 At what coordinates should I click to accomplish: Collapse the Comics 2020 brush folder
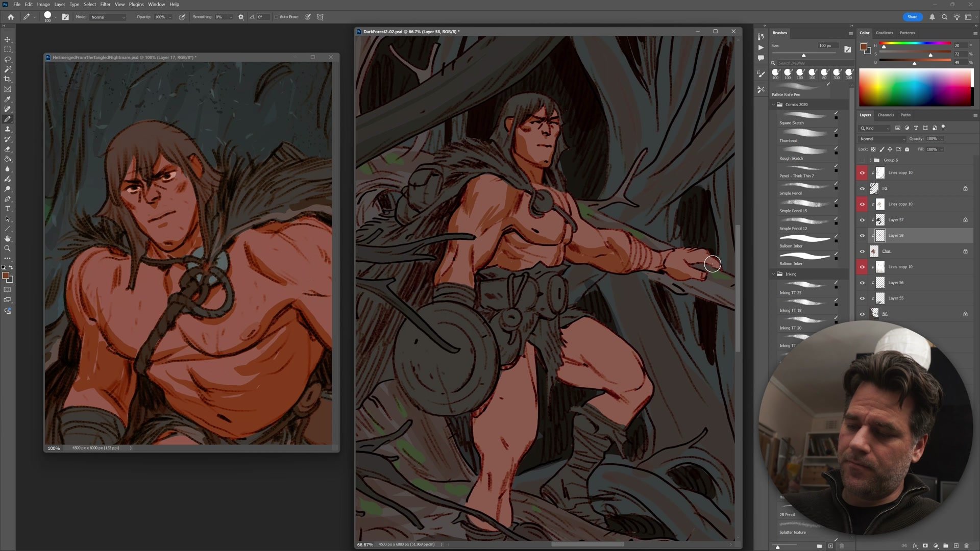click(x=773, y=105)
